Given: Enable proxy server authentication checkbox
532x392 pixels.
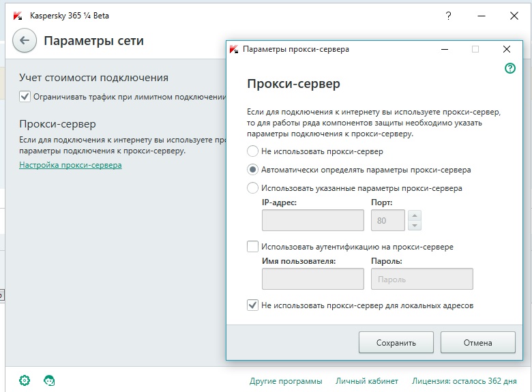Looking at the screenshot, I should [252, 247].
